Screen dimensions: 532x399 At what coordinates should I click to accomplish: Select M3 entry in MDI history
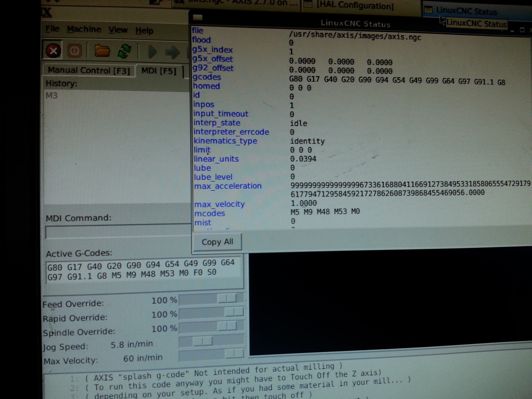(52, 96)
